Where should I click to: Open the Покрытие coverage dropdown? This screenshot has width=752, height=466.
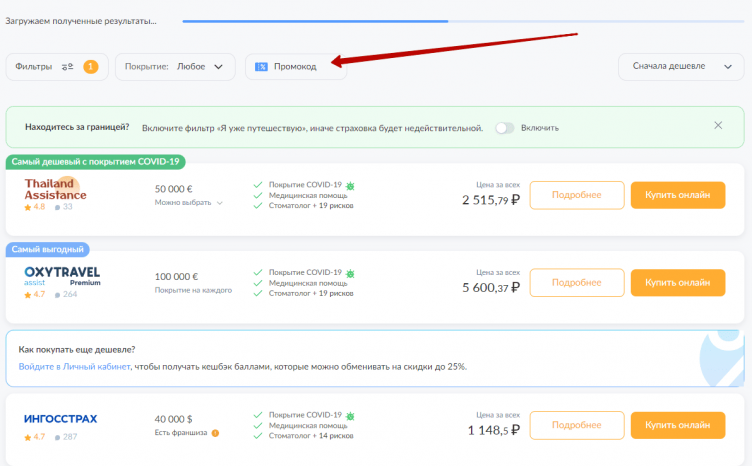[x=175, y=67]
